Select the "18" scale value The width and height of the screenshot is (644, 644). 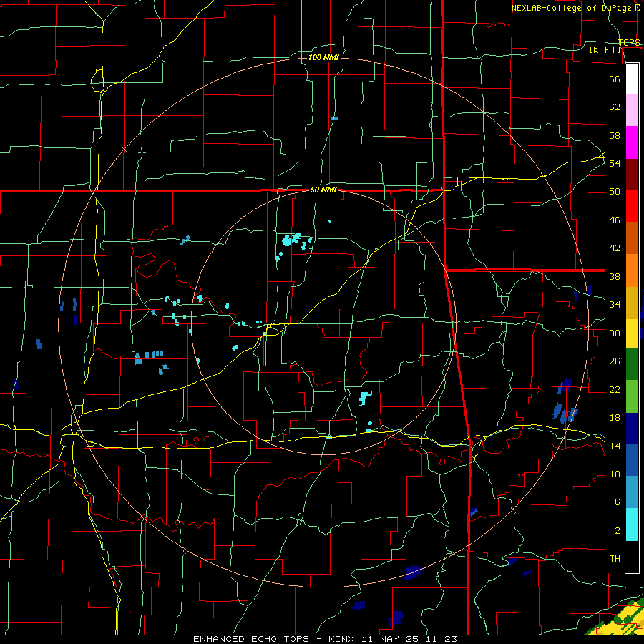point(615,418)
